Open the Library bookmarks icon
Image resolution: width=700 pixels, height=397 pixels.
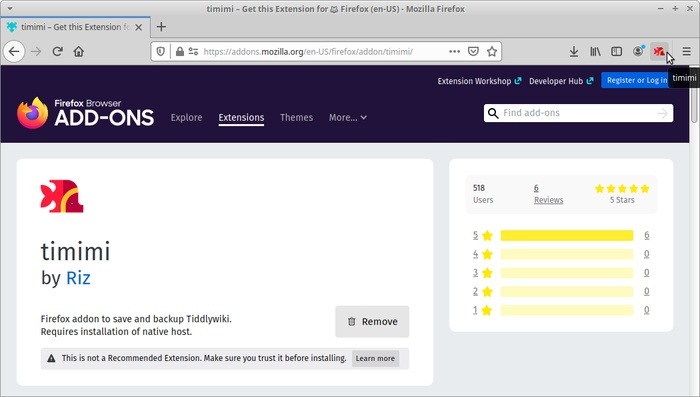pyautogui.click(x=596, y=52)
